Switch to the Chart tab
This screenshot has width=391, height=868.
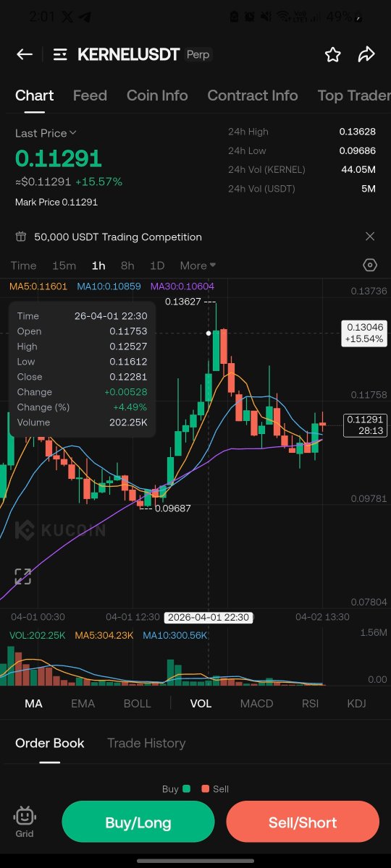(35, 95)
